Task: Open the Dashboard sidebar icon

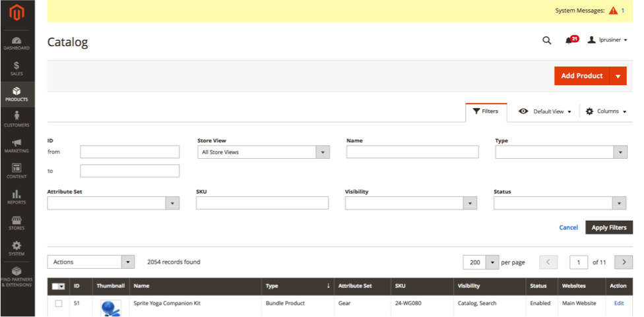Action: [17, 43]
